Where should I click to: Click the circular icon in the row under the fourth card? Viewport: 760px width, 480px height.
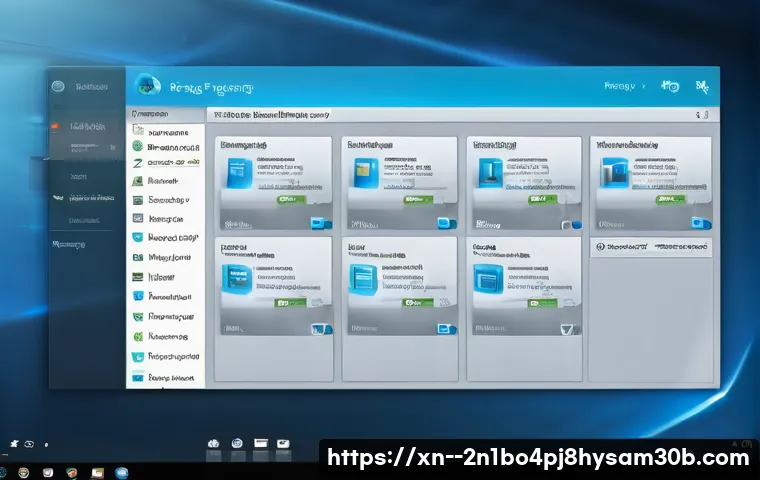tap(600, 246)
